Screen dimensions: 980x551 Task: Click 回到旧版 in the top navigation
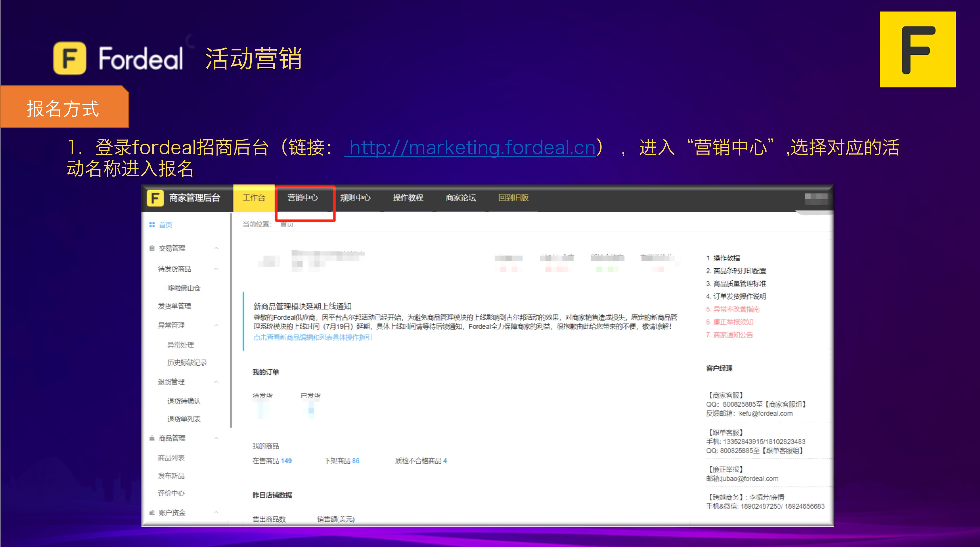513,198
